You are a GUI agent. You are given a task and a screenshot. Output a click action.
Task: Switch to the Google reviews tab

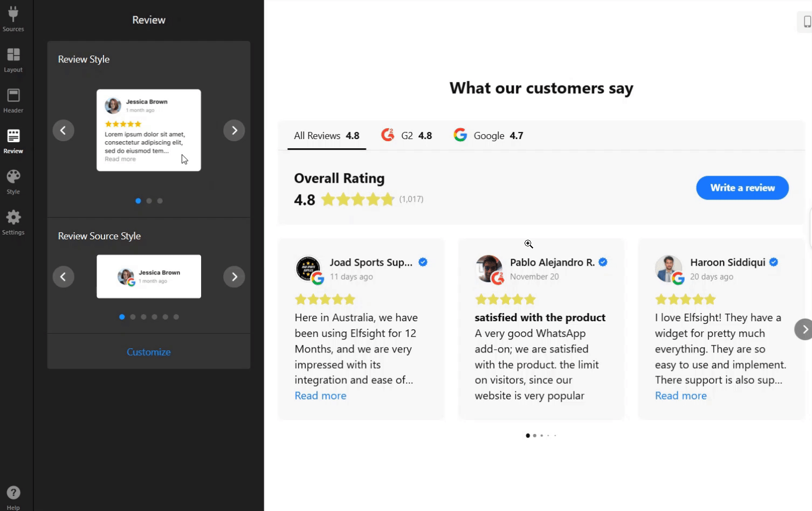click(x=488, y=136)
